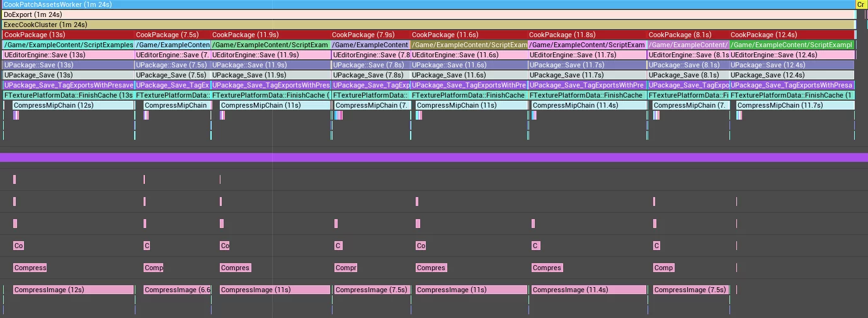868x318 pixels.
Task: Select the UEditorEngine::Save (13s) event
Action: point(68,55)
